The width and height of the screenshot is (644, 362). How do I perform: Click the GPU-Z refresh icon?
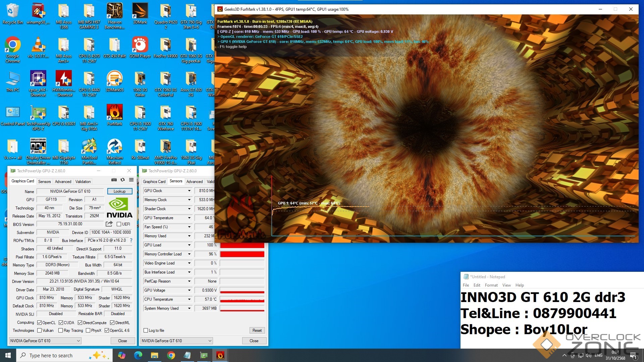click(123, 180)
